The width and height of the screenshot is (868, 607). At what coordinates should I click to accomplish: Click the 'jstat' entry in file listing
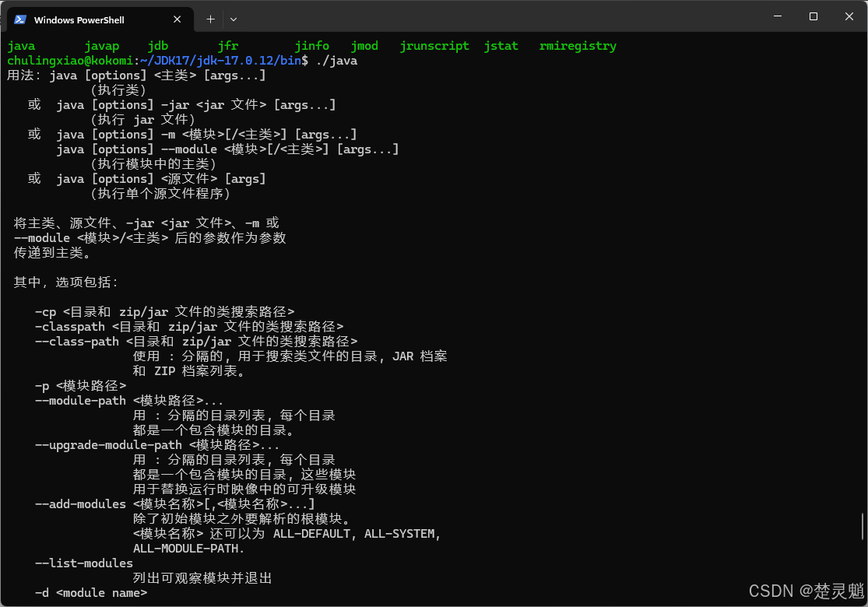click(501, 46)
